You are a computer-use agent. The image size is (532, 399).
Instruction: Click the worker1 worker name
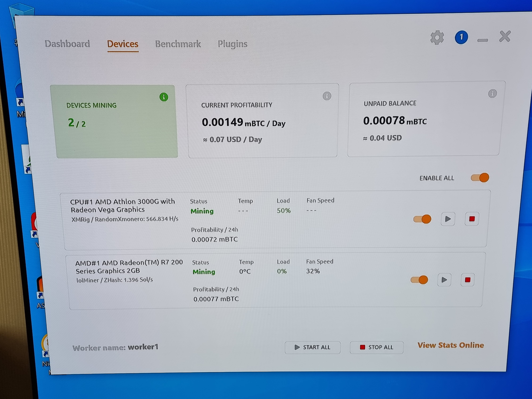click(143, 347)
